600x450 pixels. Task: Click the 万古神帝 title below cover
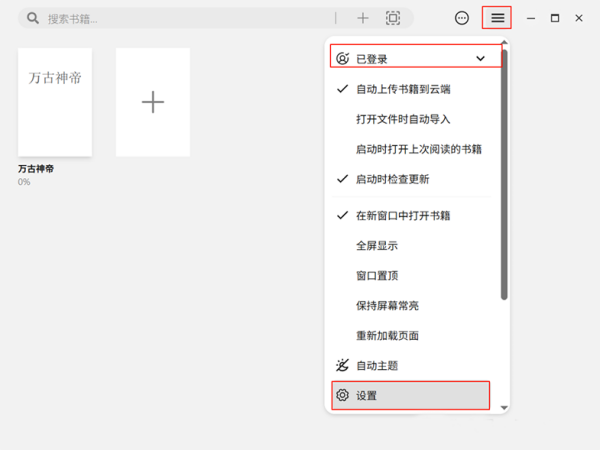(36, 169)
